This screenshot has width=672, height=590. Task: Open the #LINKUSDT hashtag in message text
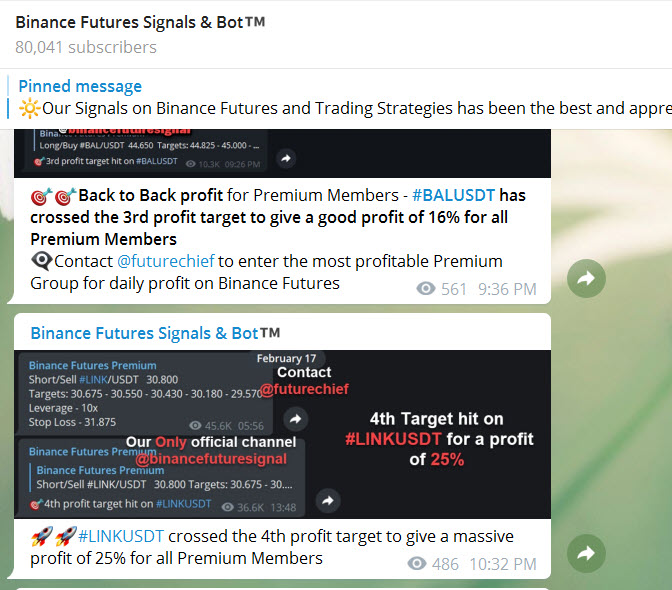(120, 536)
